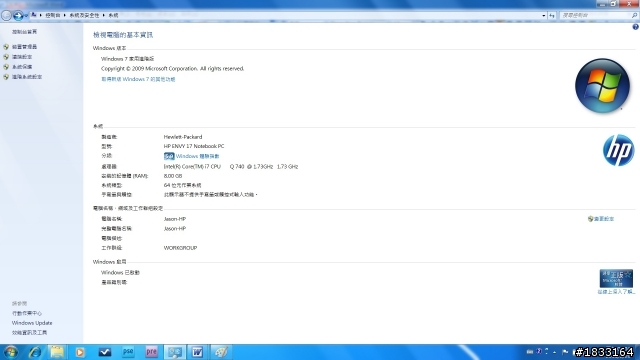
Task: Show hidden tray icons with the up arrow
Action: [554, 352]
